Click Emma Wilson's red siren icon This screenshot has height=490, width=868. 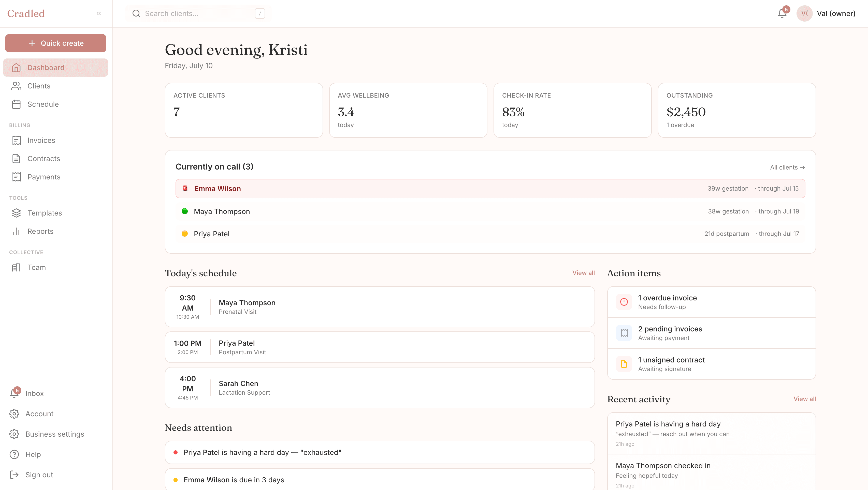click(x=185, y=189)
